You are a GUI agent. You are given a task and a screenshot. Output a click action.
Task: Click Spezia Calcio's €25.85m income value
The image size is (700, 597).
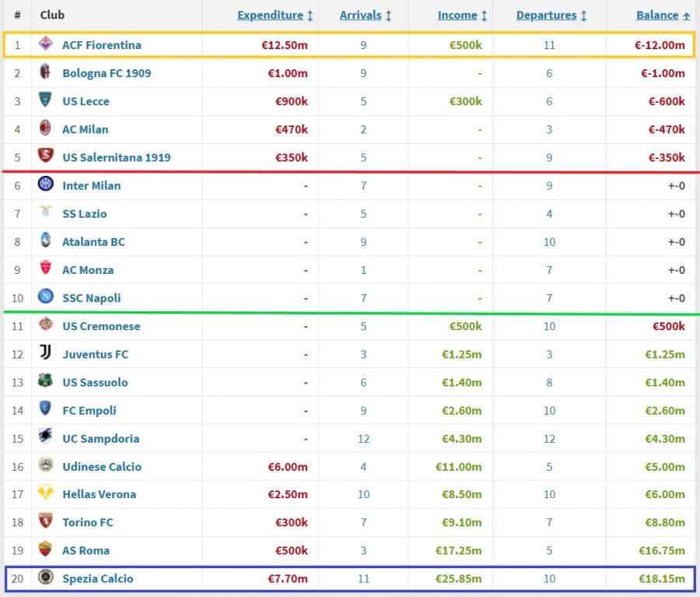coord(461,578)
